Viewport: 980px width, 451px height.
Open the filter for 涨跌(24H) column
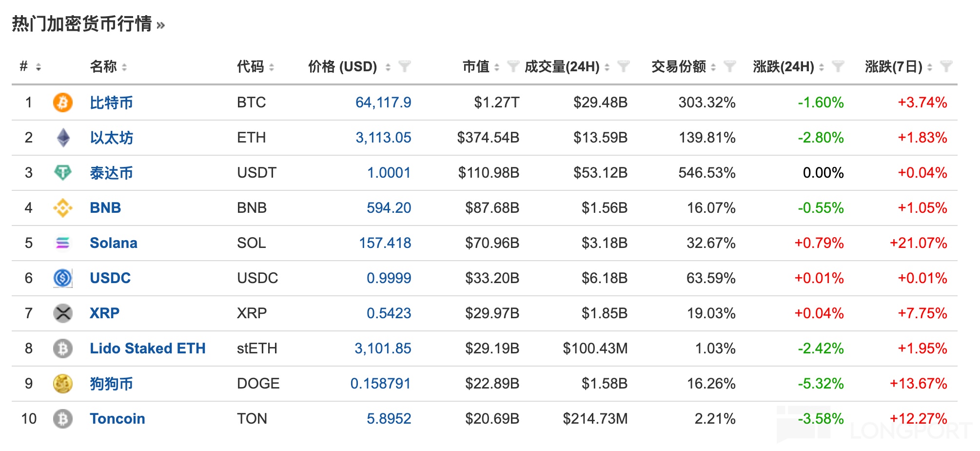point(837,66)
